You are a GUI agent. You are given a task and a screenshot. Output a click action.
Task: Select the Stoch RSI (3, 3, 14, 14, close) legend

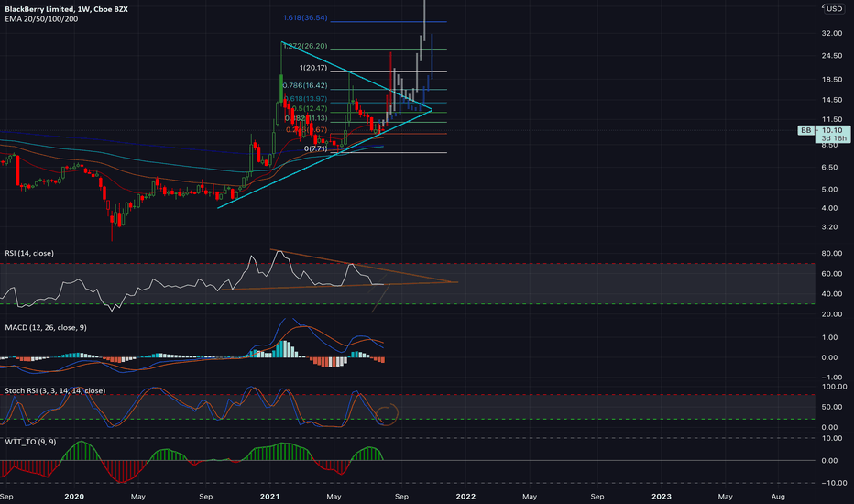click(55, 390)
